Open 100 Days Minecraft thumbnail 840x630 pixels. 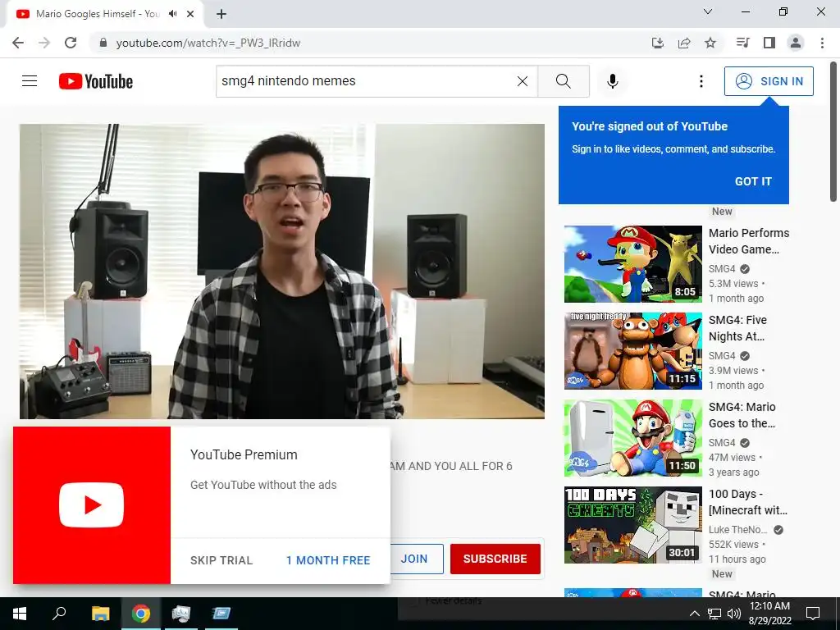point(632,524)
